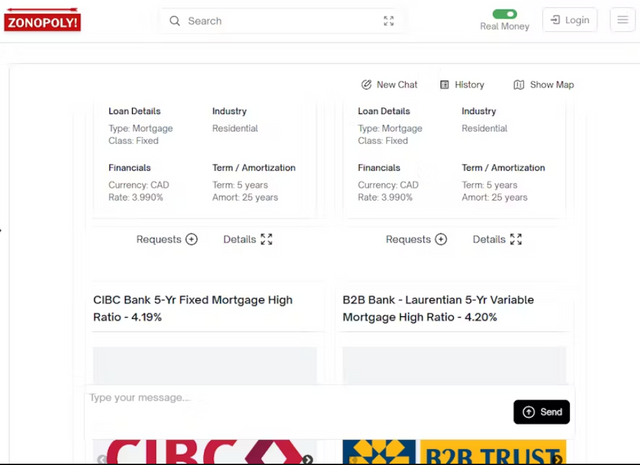Click plus icon next to left Requests
640x465 pixels.
191,239
